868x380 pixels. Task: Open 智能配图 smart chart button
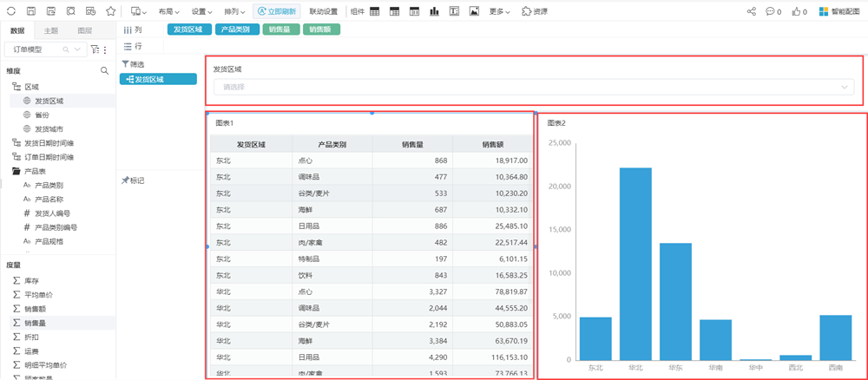click(x=839, y=11)
